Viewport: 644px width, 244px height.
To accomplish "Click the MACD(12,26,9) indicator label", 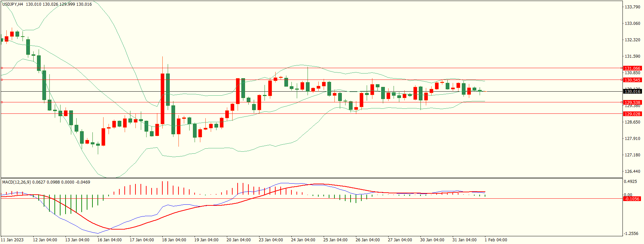I will tap(16, 182).
